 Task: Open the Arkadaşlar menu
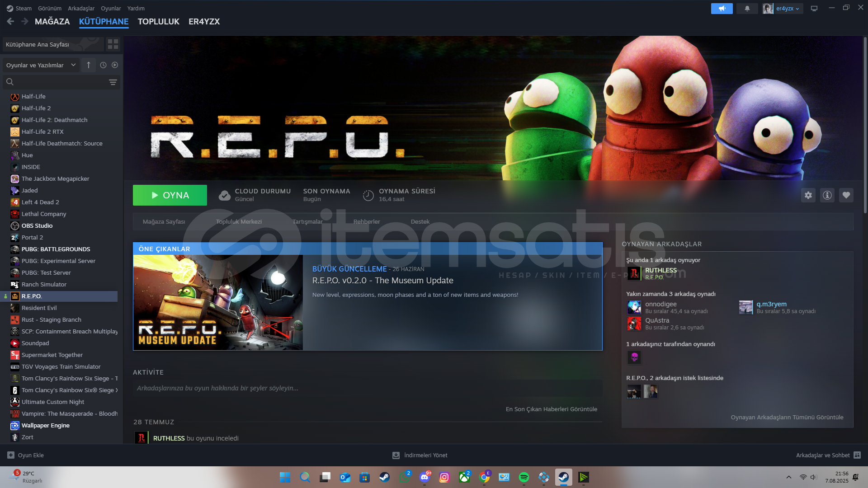[x=81, y=9]
